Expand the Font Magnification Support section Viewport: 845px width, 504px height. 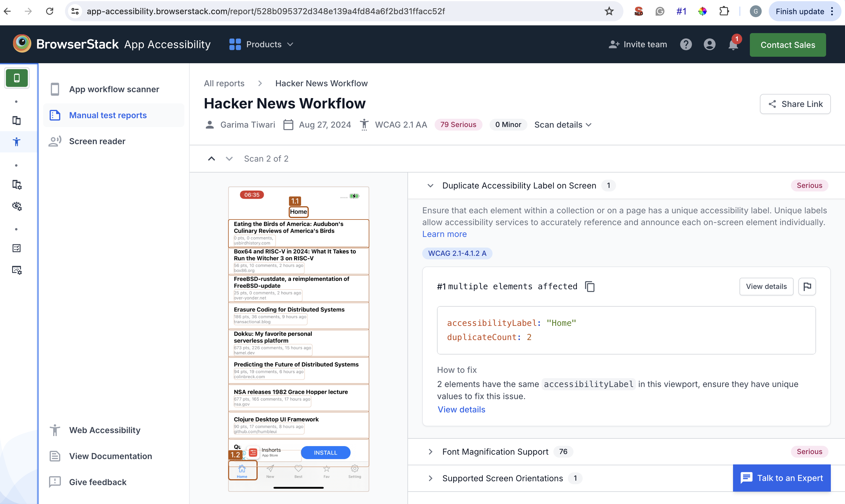tap(430, 451)
